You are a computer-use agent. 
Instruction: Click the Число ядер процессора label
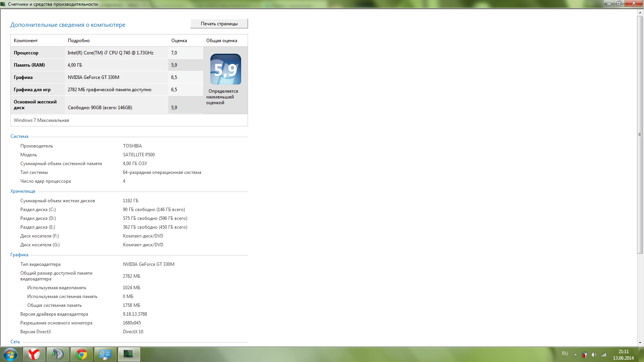pyautogui.click(x=46, y=181)
